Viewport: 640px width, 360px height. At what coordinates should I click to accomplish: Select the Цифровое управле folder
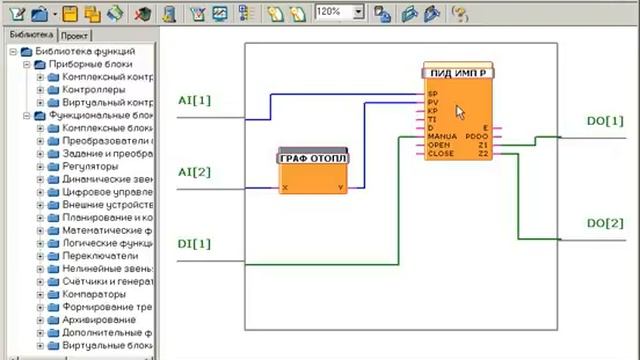coord(107,192)
